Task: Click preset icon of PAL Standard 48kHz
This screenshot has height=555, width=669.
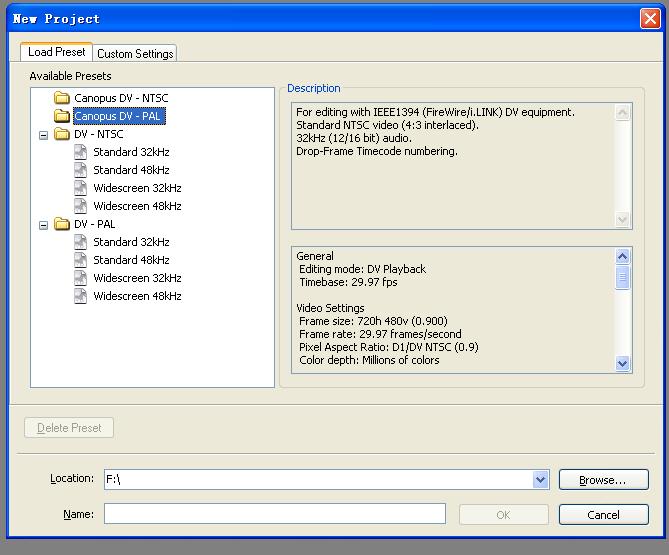Action: [x=80, y=260]
